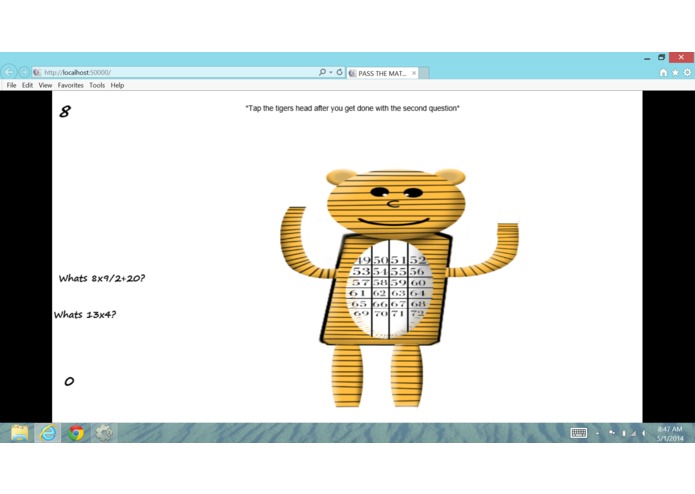Open the touch keyboard icon in taskbar
The width and height of the screenshot is (695, 494).
(x=578, y=433)
